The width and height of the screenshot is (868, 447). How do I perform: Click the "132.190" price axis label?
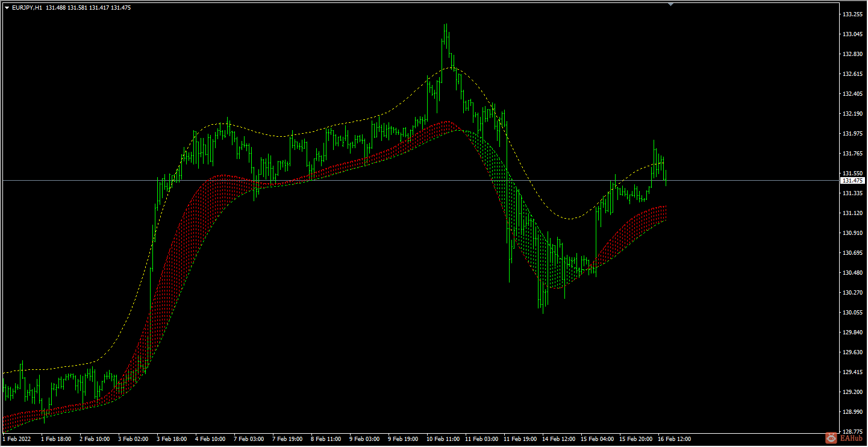[x=853, y=114]
